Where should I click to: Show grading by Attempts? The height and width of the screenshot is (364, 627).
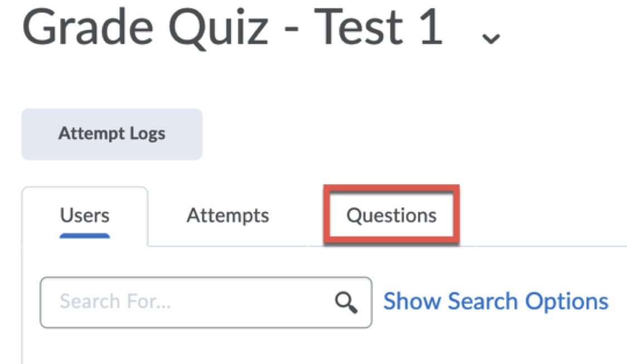[x=227, y=216]
